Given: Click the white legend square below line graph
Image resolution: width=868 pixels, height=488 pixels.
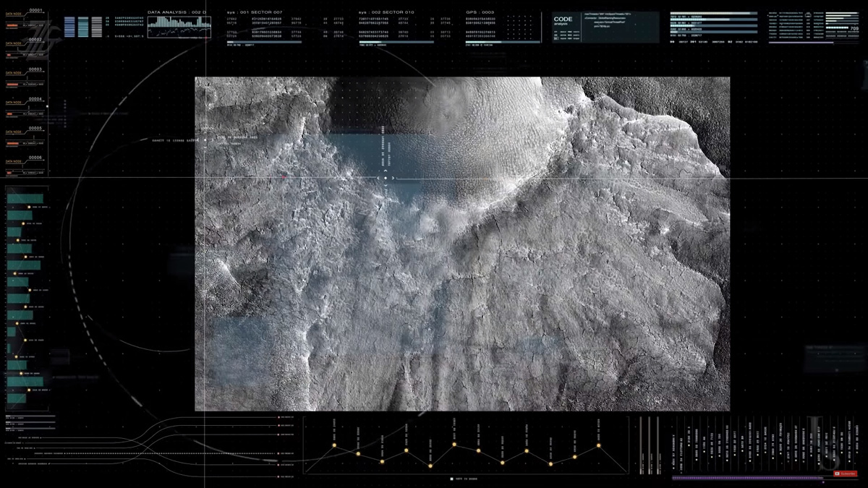Looking at the screenshot, I should tap(452, 479).
